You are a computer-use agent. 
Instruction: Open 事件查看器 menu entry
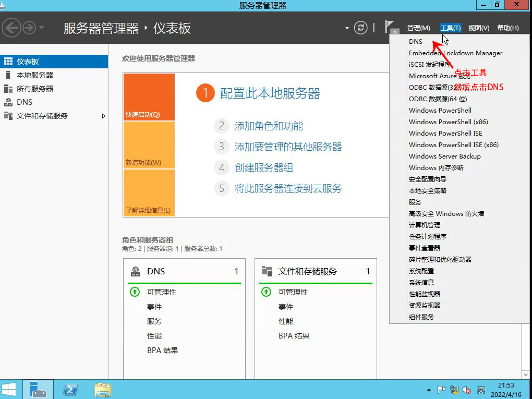click(425, 248)
